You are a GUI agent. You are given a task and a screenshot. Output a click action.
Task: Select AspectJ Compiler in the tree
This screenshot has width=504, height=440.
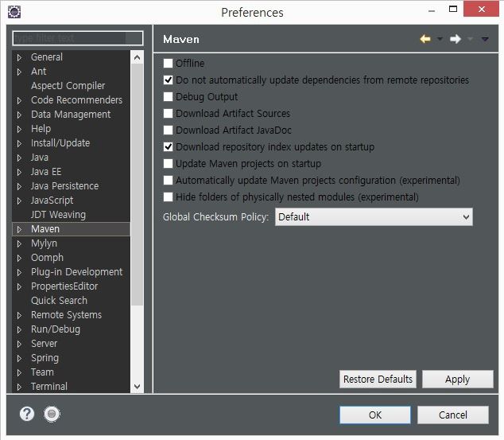point(68,86)
